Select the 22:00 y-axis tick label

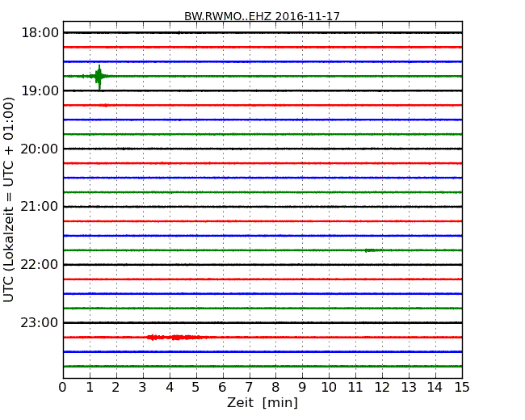coord(40,265)
